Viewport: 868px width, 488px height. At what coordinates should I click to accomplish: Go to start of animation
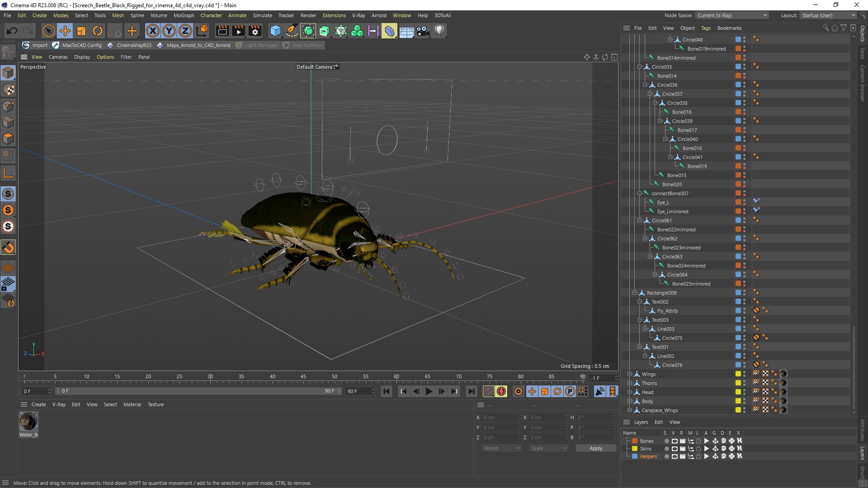(387, 391)
